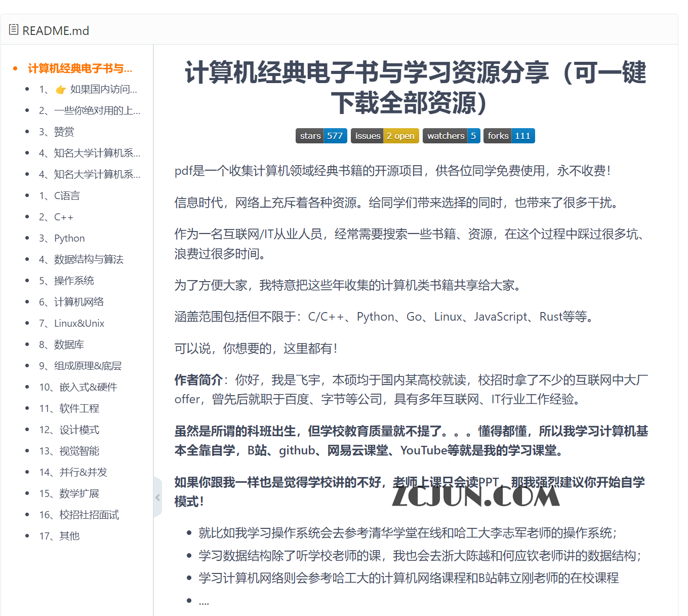Collapse the sidebar with the chevron handle
This screenshot has width=688, height=616.
point(157,498)
